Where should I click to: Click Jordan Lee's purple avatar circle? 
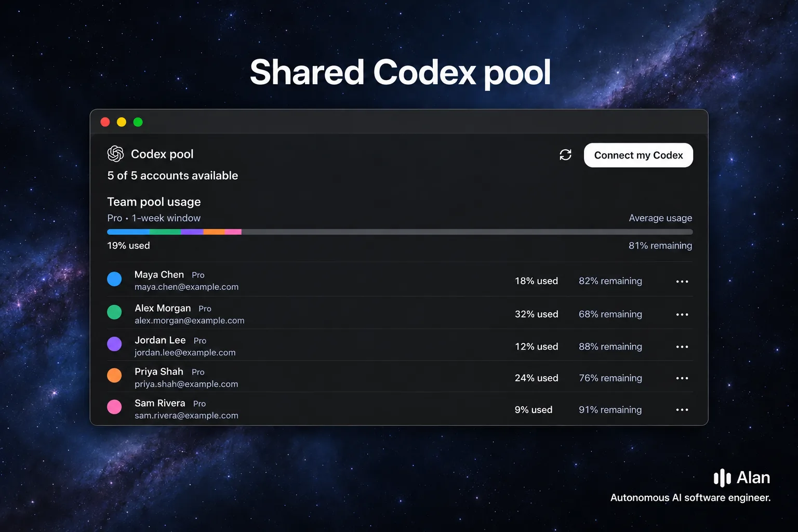tap(114, 344)
